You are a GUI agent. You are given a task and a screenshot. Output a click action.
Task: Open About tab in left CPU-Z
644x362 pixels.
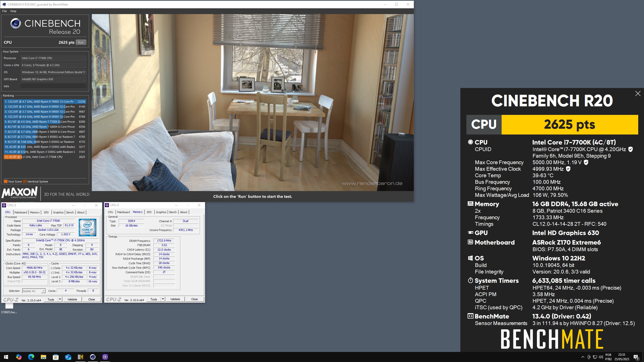[81, 212]
